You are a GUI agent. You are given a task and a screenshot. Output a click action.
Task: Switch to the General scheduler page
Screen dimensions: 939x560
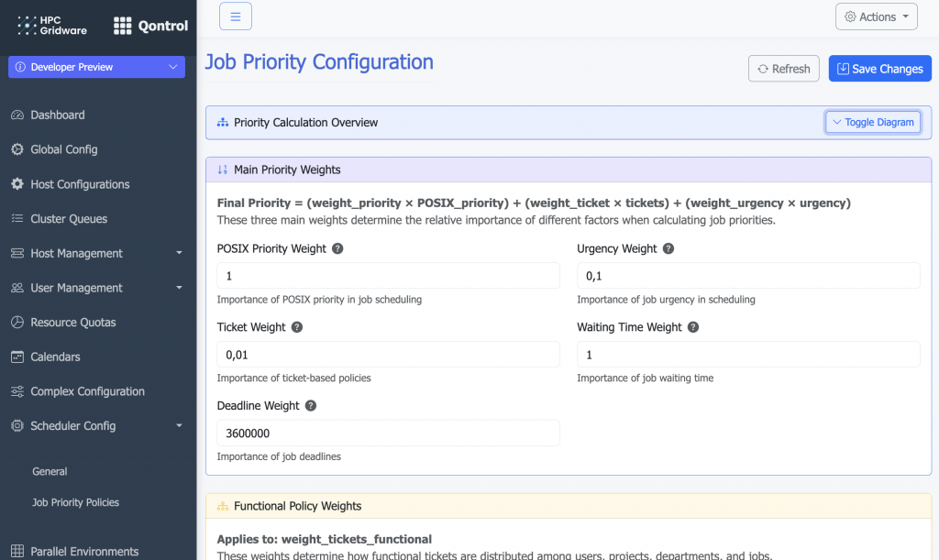[x=49, y=471]
